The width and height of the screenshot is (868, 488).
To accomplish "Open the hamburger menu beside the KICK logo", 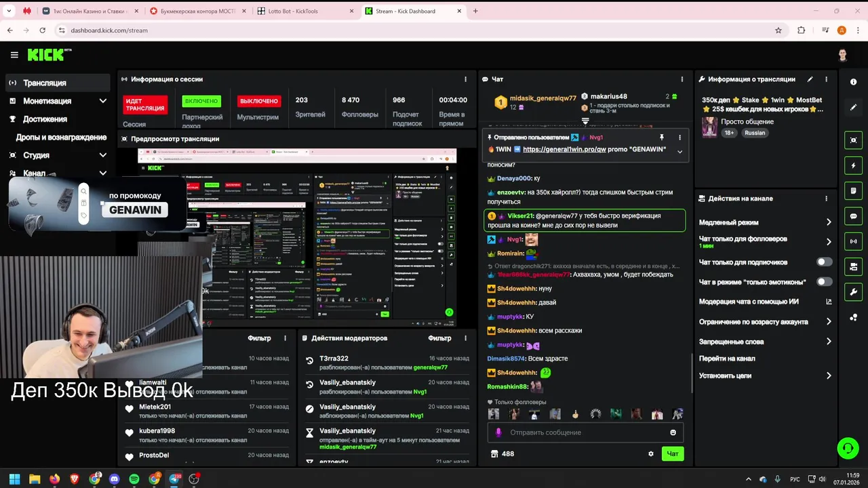I will pyautogui.click(x=14, y=55).
